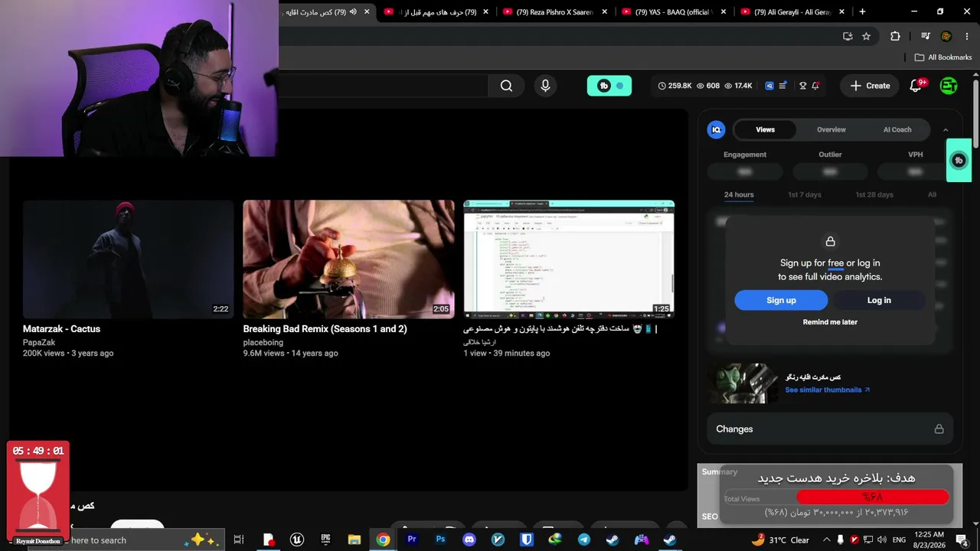Select the Views tab in vidIQ panel

(x=765, y=130)
